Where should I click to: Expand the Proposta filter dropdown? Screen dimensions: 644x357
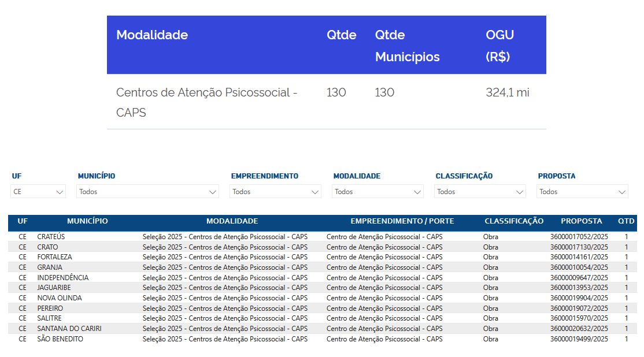582,192
